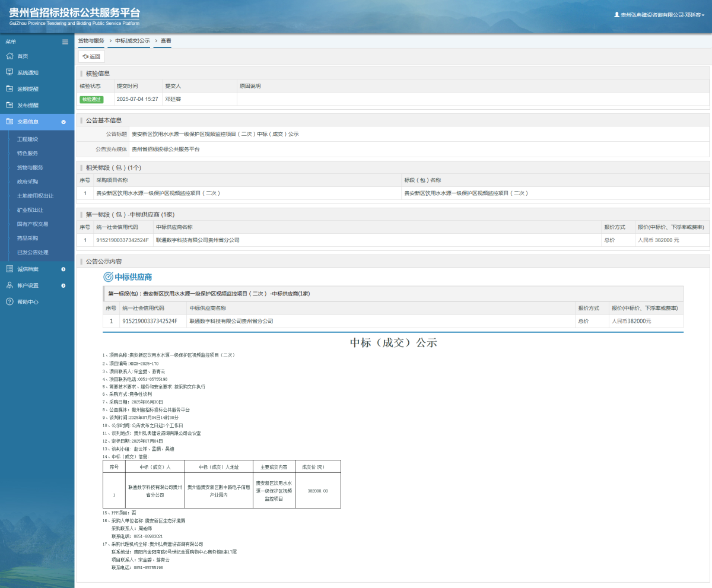This screenshot has height=588, width=712.
Task: Click the 发布提醒 sidebar icon
Action: click(9, 105)
